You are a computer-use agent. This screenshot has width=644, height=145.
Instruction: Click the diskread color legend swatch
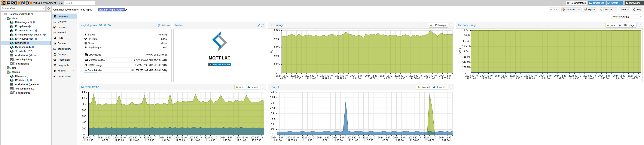click(419, 87)
